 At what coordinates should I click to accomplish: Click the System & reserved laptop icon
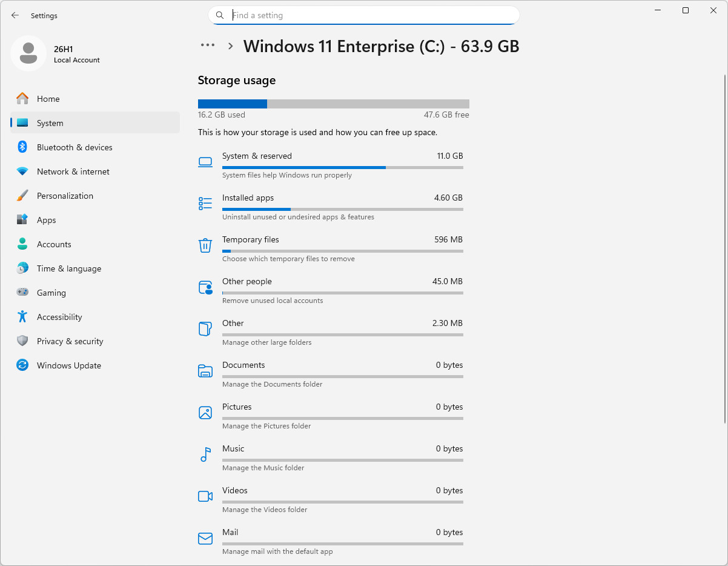coord(205,162)
